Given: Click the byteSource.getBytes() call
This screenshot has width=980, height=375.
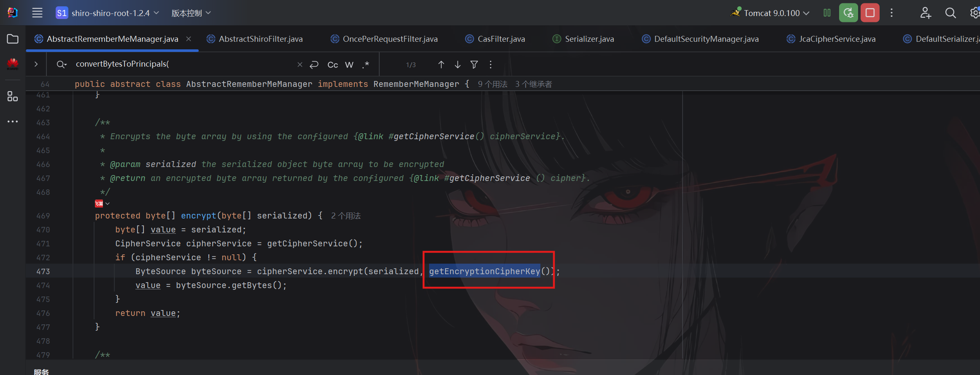Looking at the screenshot, I should [x=229, y=285].
